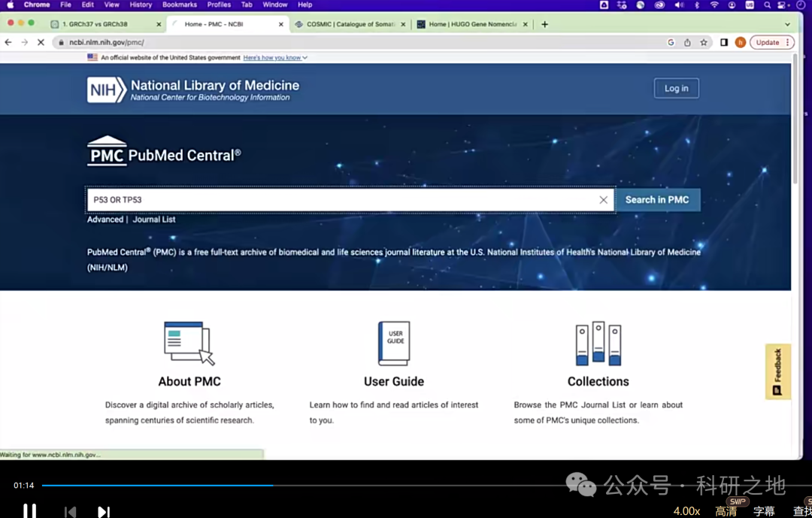Open the side panel icon in Chrome toolbar
The height and width of the screenshot is (518, 812).
(724, 42)
